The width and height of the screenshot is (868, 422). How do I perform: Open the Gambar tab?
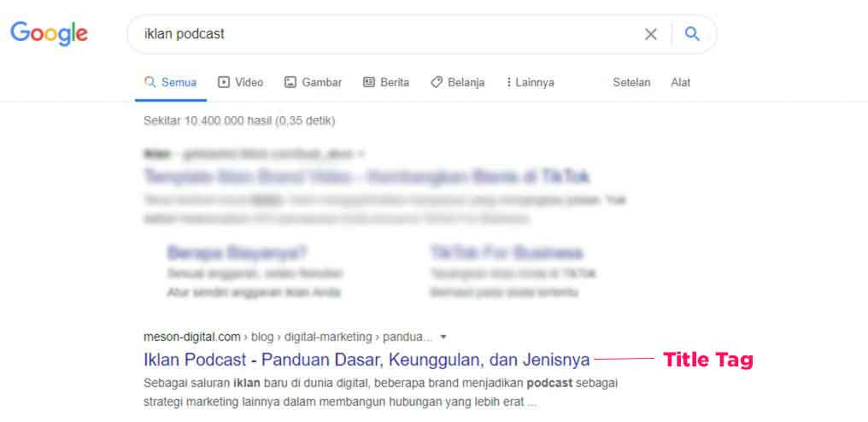314,83
